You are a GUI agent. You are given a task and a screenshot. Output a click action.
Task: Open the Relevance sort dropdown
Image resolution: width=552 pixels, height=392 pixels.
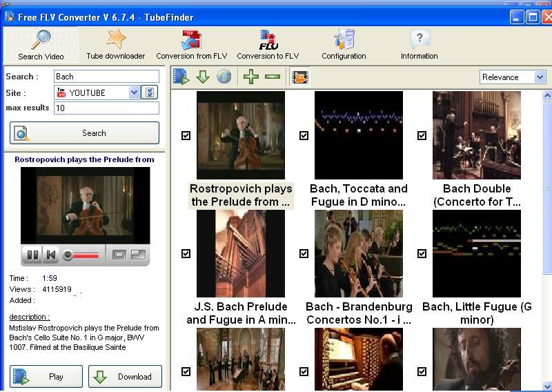click(x=513, y=77)
